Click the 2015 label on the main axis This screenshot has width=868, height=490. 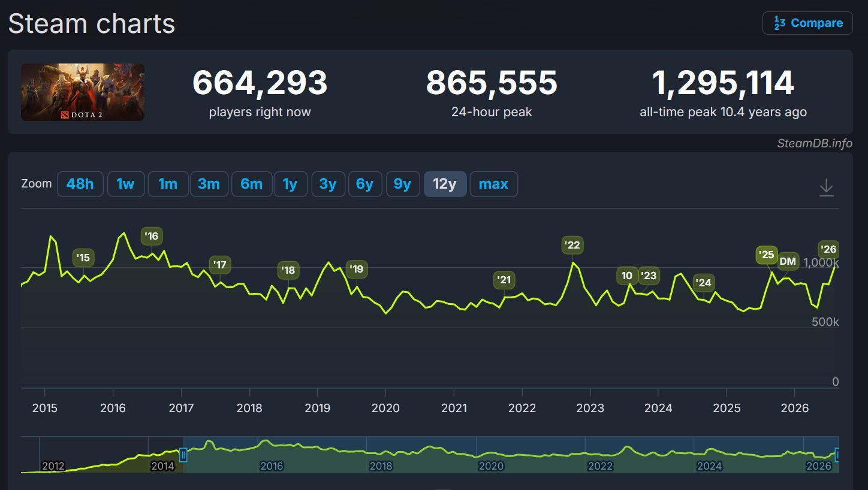pyautogui.click(x=44, y=408)
